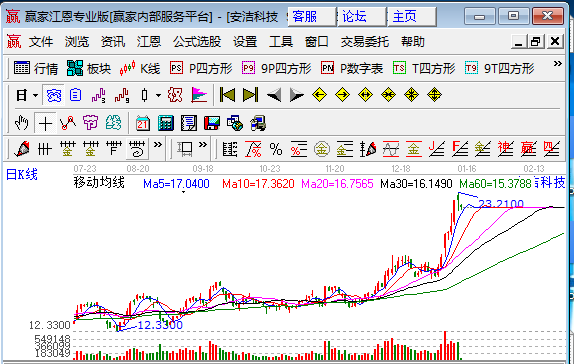
Task: Step chart left with black left triangle
Action: tap(274, 95)
